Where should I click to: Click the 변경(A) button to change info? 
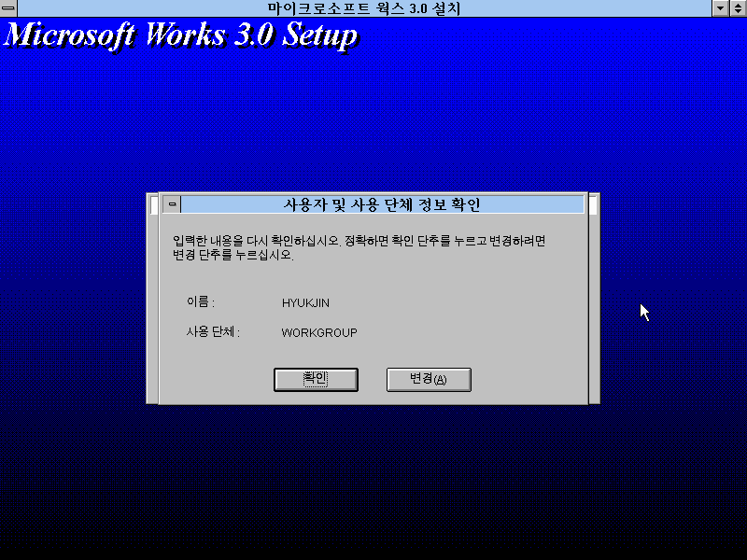[x=429, y=380]
